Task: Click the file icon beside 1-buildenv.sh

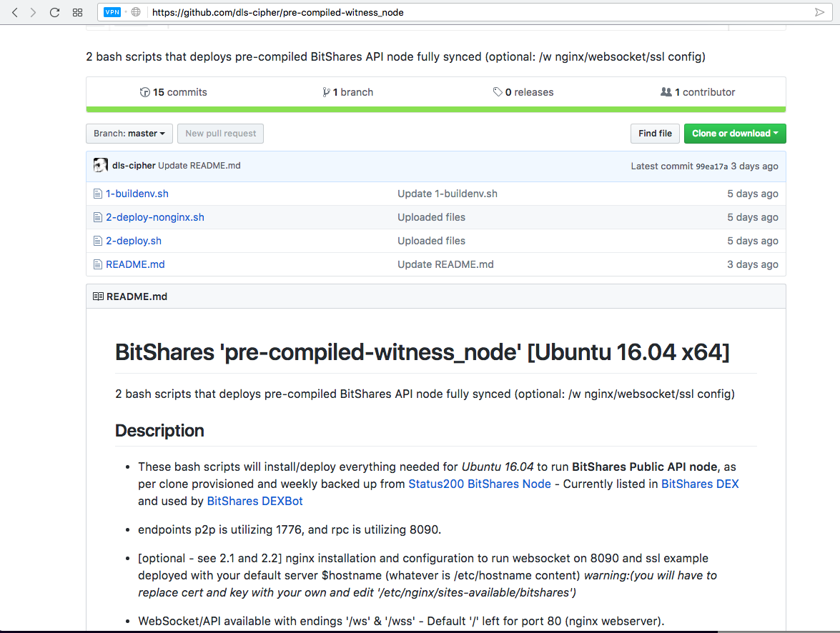Action: coord(97,194)
